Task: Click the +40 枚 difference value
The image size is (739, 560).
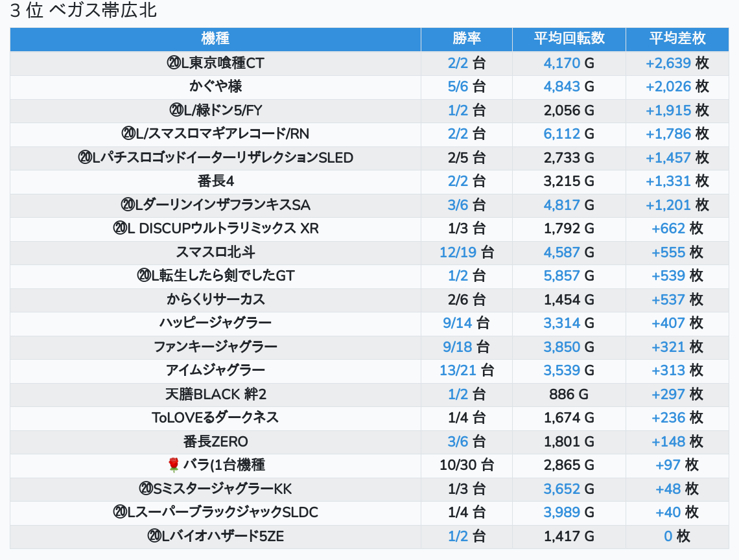Action: point(677,513)
